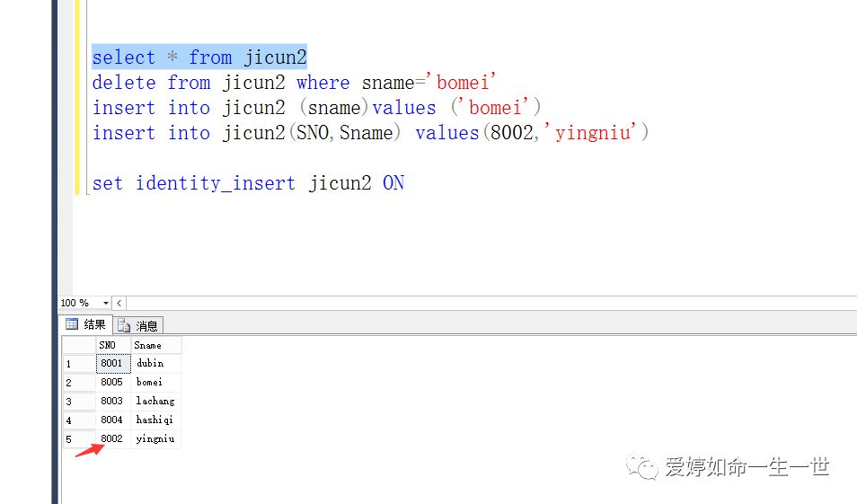This screenshot has width=857, height=504.
Task: Open the 100 % zoom dropdown
Action: click(105, 303)
